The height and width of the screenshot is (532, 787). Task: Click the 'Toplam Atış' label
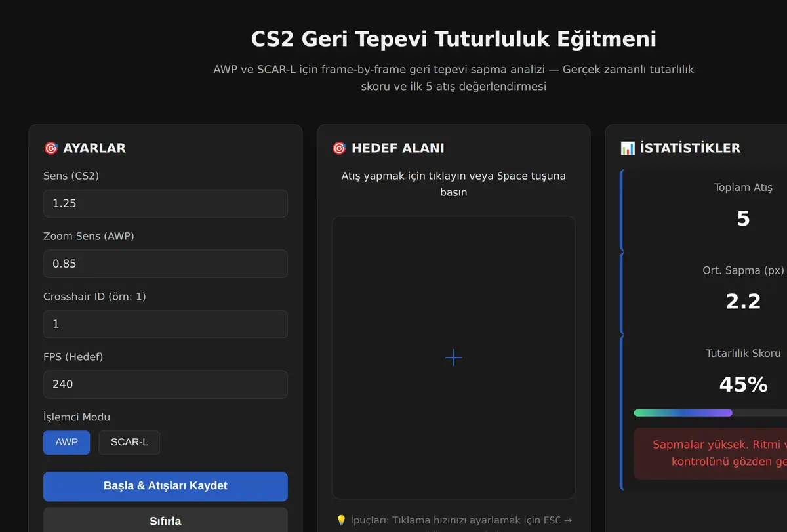click(743, 188)
